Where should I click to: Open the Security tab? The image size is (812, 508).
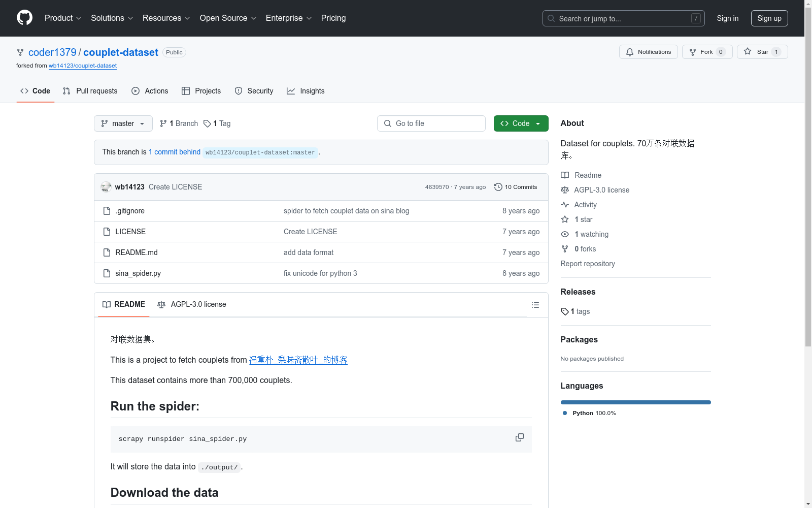(x=254, y=91)
